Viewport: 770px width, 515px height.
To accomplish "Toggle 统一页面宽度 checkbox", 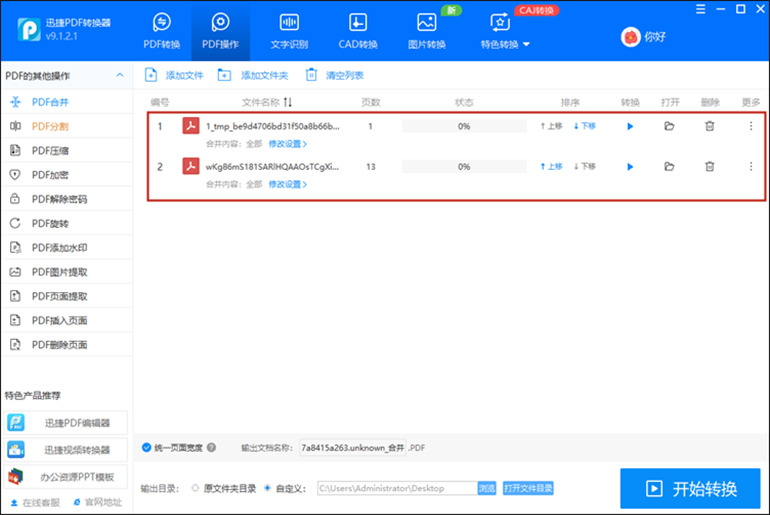I will [x=146, y=447].
